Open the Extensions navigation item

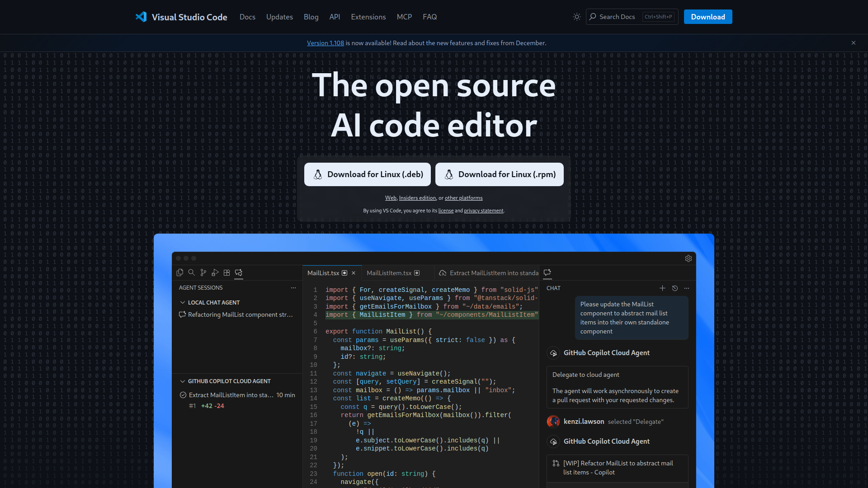(x=368, y=17)
